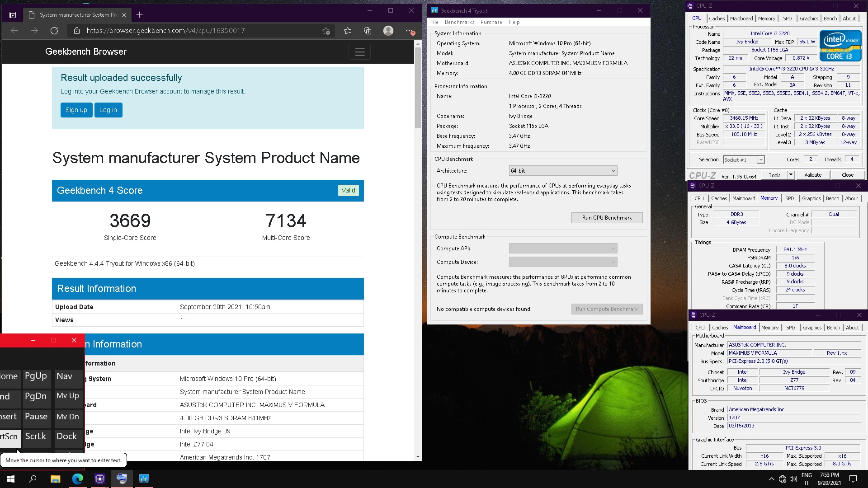Click Run CPU Benchmark button
868x488 pixels.
(607, 218)
